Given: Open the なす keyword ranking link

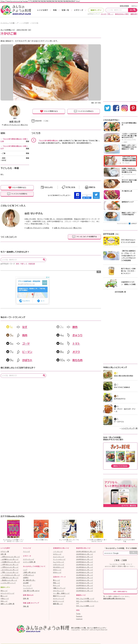Looking at the screenshot, I should click(x=25, y=327).
